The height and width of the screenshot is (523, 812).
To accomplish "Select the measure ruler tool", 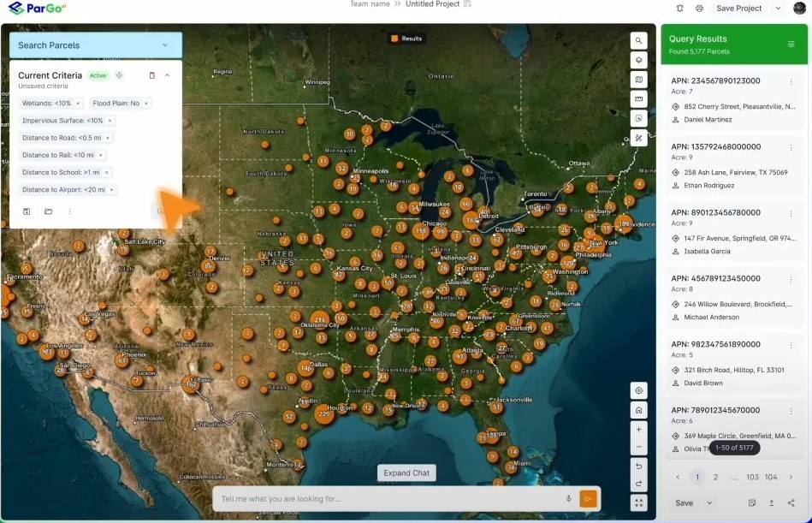I will (x=638, y=99).
